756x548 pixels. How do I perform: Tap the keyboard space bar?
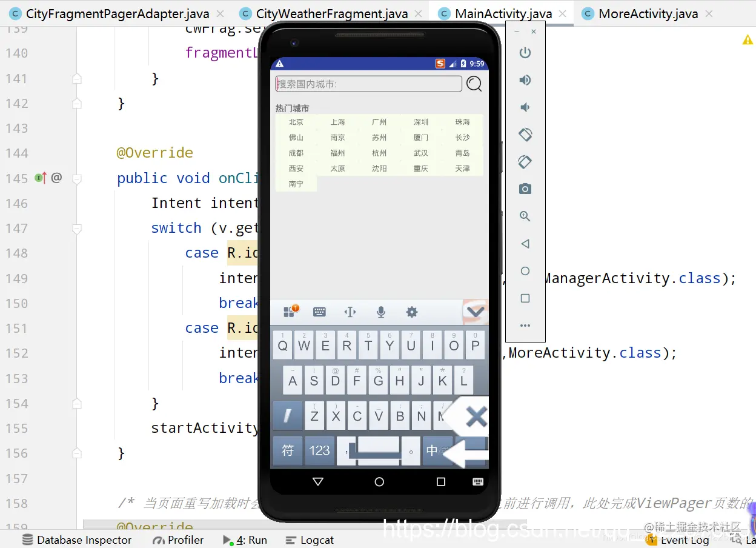pos(378,450)
